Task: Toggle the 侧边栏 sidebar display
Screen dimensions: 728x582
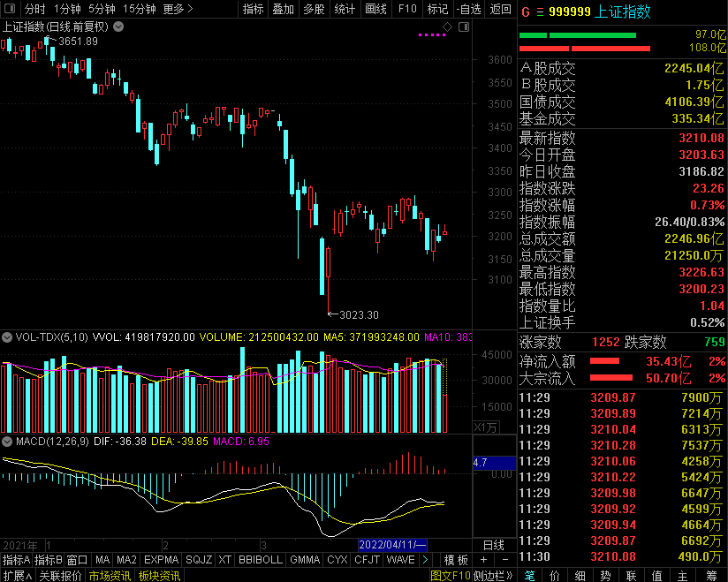Action: click(x=496, y=576)
